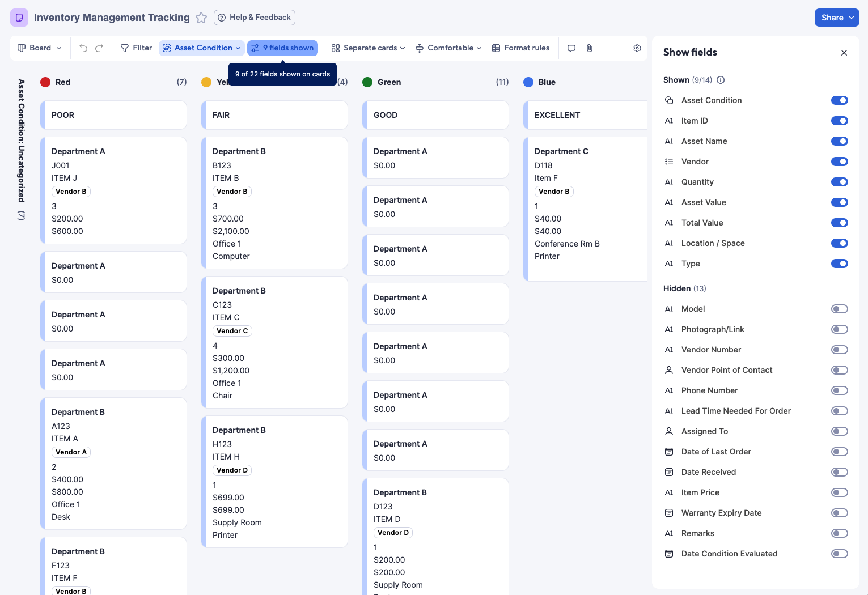Open the Comfortable card size dropdown

448,48
